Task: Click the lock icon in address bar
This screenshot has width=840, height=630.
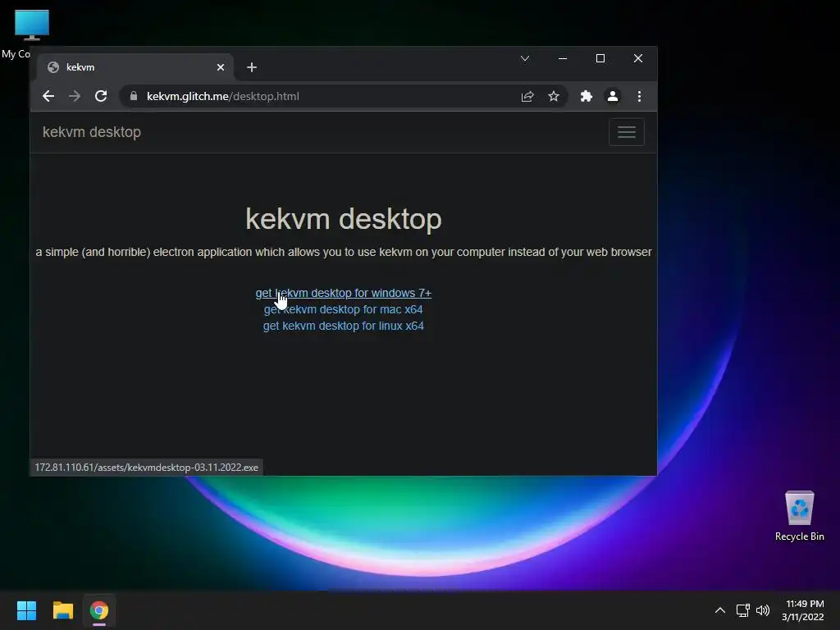Action: pos(134,97)
